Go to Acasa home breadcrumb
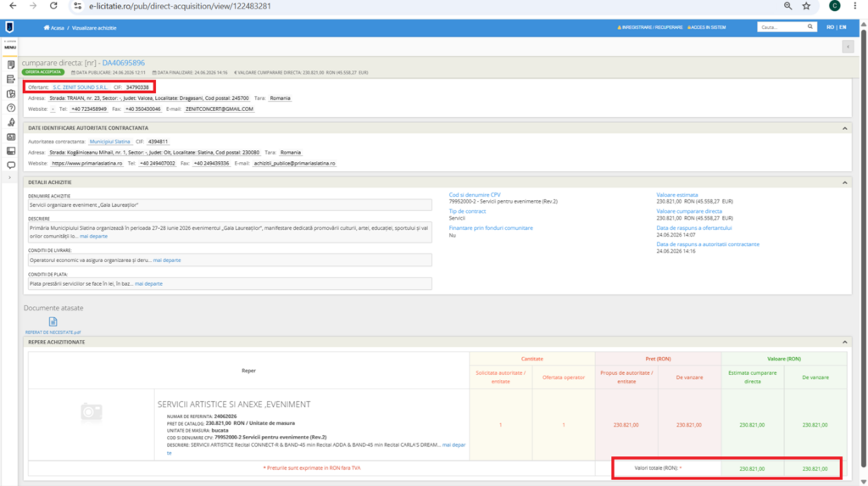 (x=54, y=28)
